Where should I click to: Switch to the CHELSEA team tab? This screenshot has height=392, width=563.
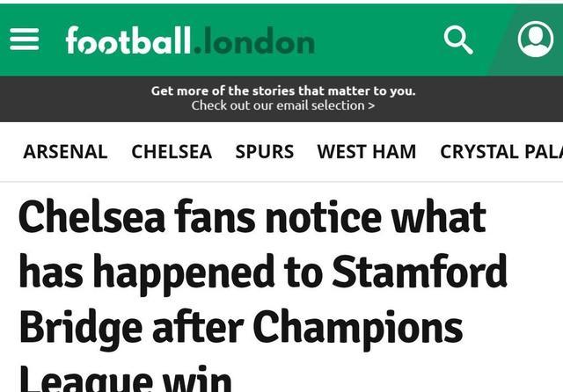(172, 151)
